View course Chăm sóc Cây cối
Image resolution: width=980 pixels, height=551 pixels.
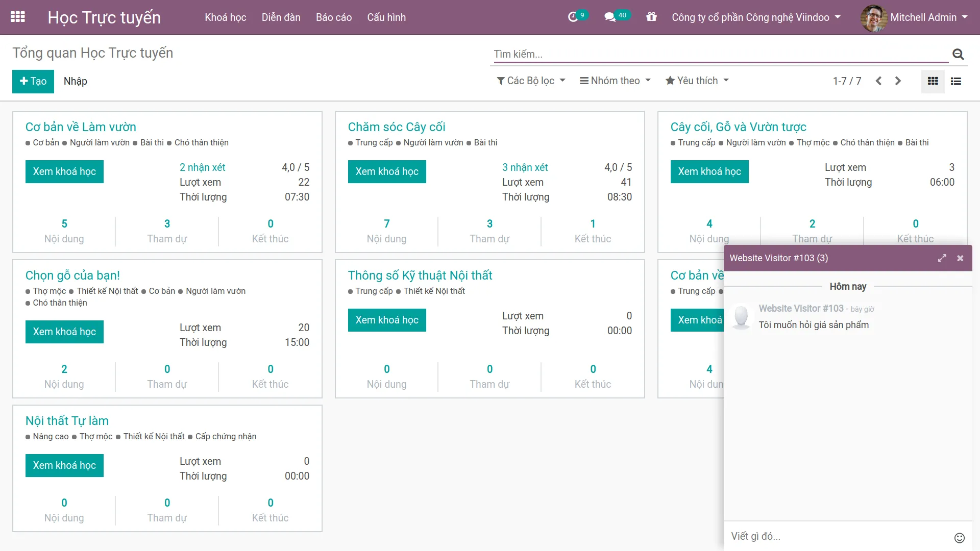(387, 171)
